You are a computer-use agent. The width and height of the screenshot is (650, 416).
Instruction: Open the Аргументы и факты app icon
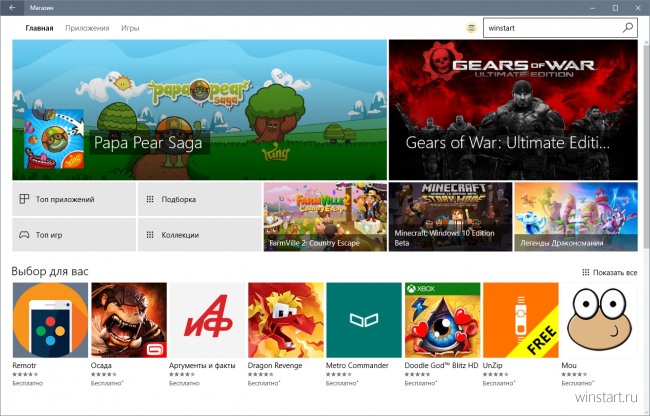tap(207, 320)
